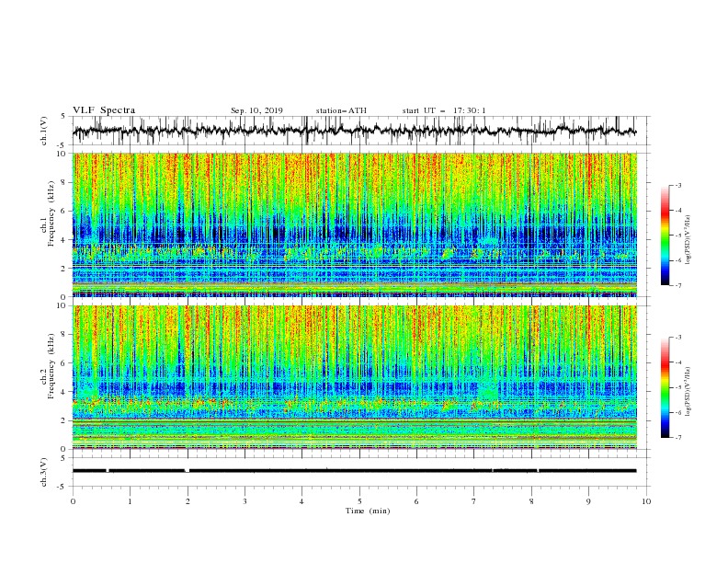Viewport: 728px width, 563px height.
Task: Click the "-7" tick on ch.2 colorbar
Action: coord(678,438)
